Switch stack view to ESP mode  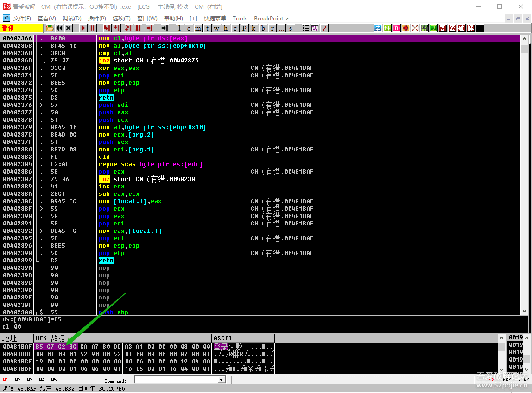pyautogui.click(x=490, y=380)
